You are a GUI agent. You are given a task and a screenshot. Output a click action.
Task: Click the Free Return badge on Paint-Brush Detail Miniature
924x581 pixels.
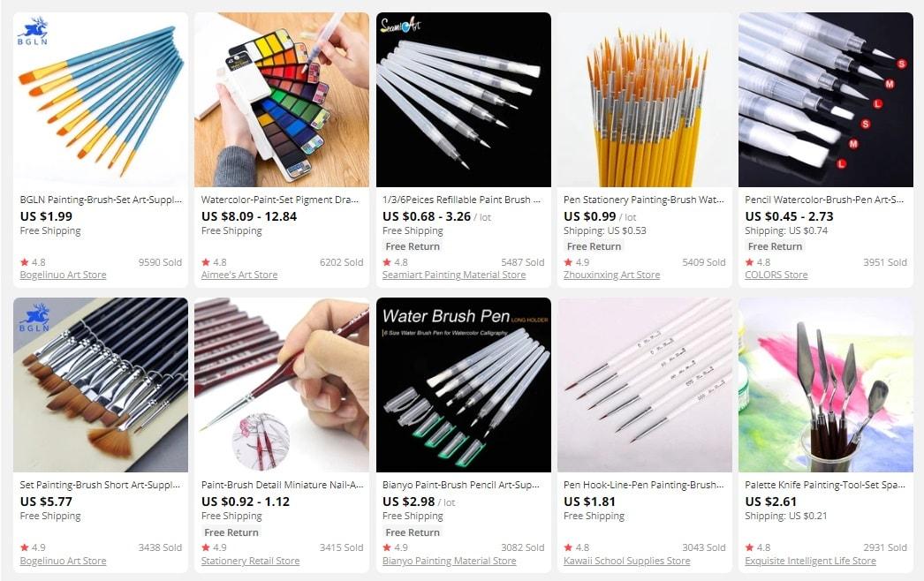(x=231, y=532)
